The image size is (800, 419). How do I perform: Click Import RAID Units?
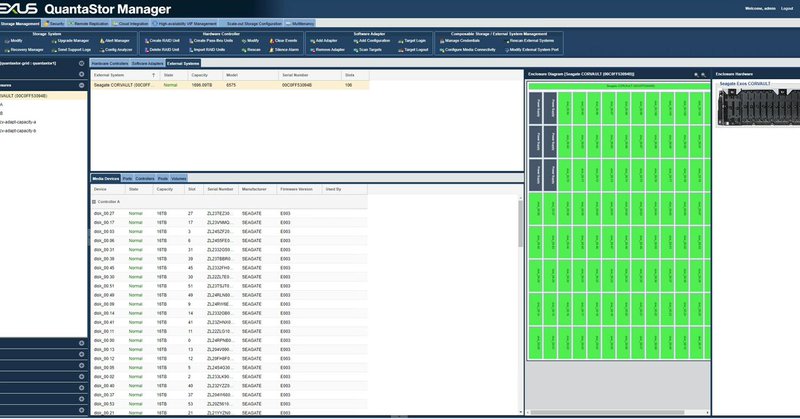point(207,50)
